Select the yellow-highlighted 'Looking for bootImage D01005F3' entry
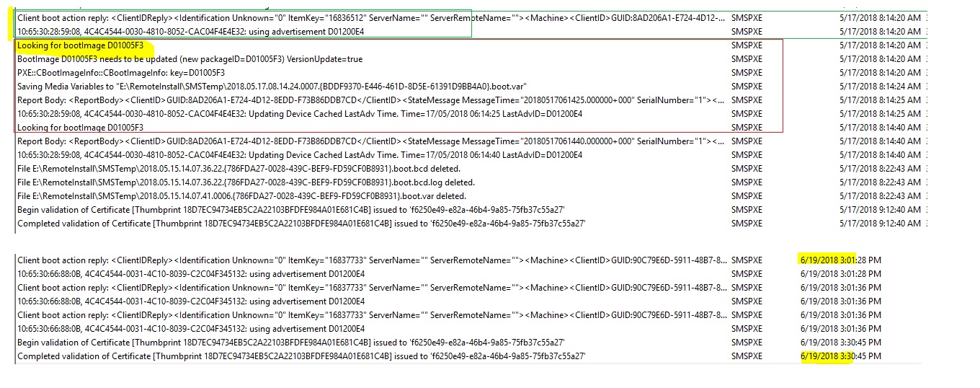The height and width of the screenshot is (388, 980). click(x=79, y=45)
